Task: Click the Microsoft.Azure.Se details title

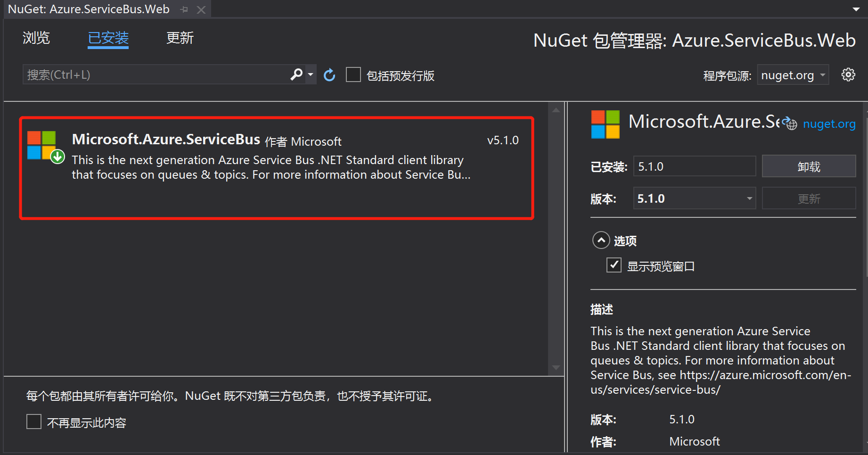Action: [704, 122]
